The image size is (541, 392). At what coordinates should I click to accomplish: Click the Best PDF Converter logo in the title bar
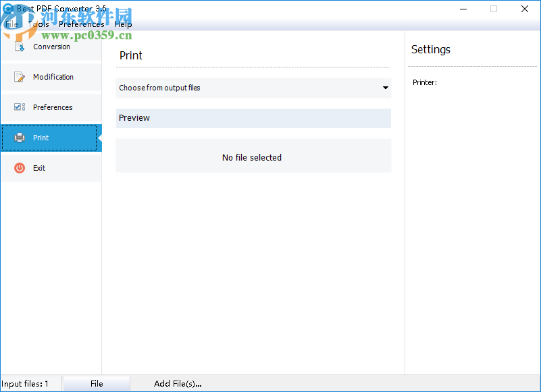point(7,9)
